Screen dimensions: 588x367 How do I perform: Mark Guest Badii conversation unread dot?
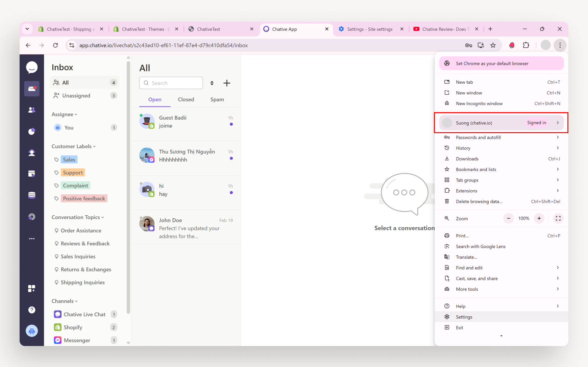point(231,124)
